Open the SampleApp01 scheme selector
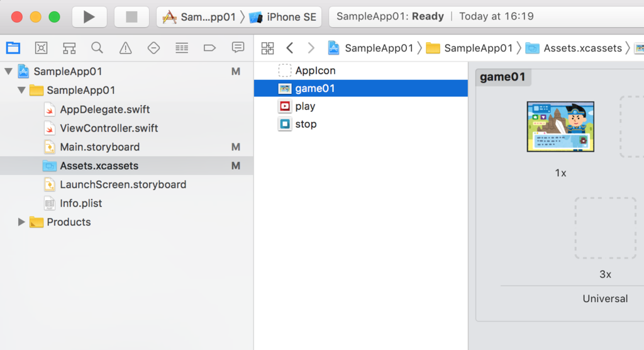Screen dimensions: 644x350 pyautogui.click(x=199, y=17)
